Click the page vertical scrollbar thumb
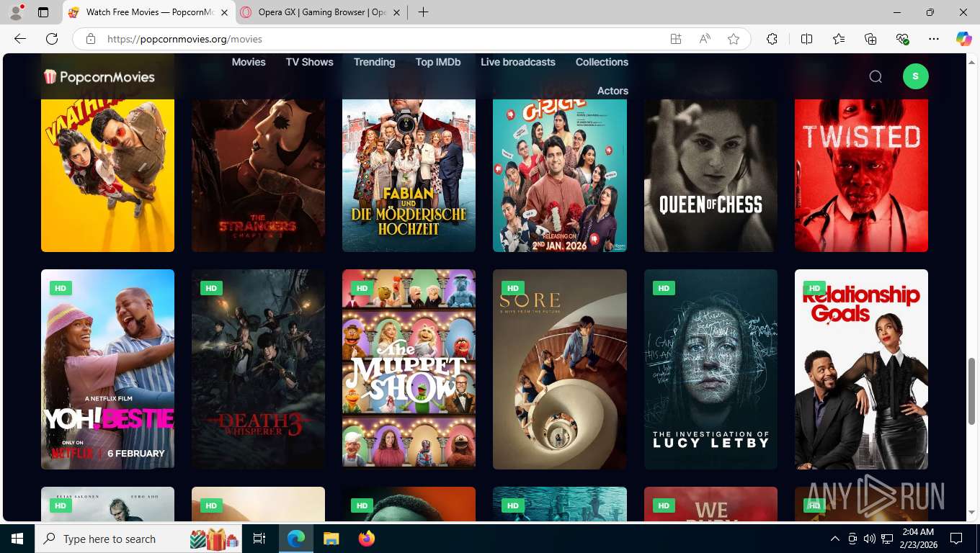The width and height of the screenshot is (980, 553). click(972, 390)
